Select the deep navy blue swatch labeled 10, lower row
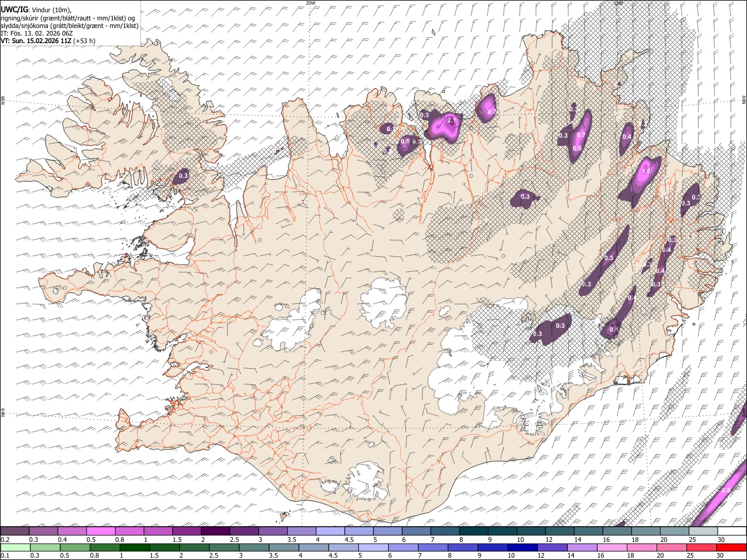The height and width of the screenshot is (560, 747). 522,548
